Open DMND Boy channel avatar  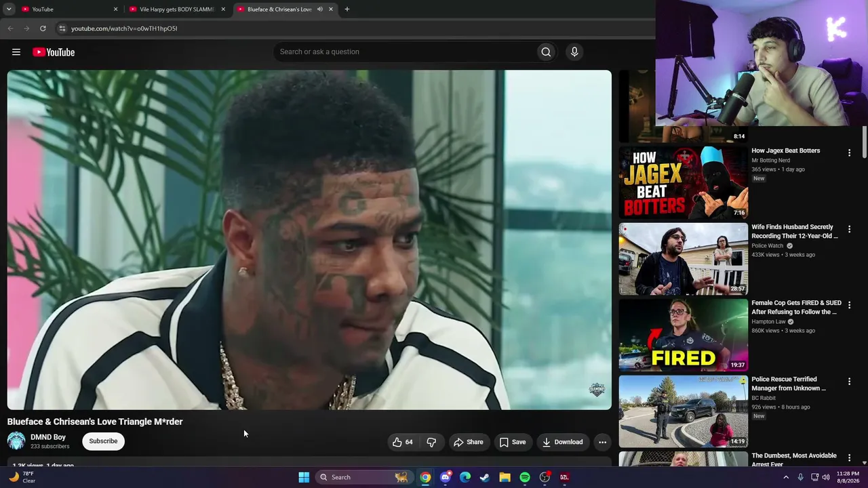pos(16,441)
